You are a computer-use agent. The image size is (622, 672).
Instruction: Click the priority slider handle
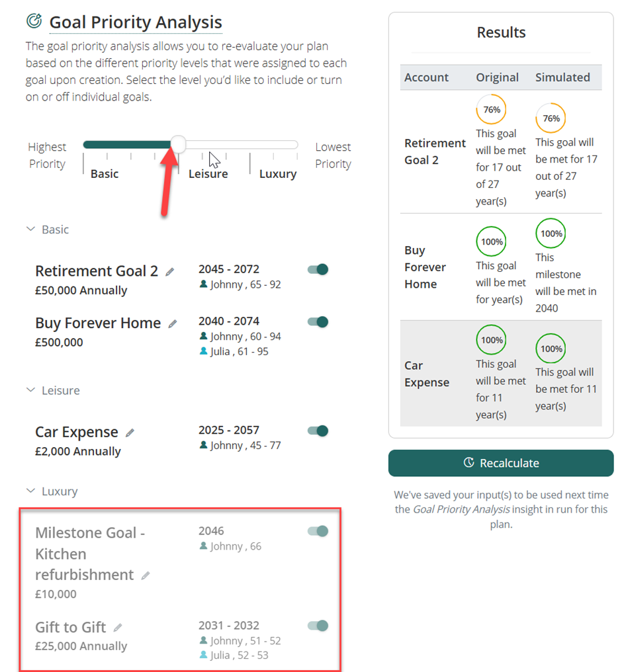tap(178, 144)
